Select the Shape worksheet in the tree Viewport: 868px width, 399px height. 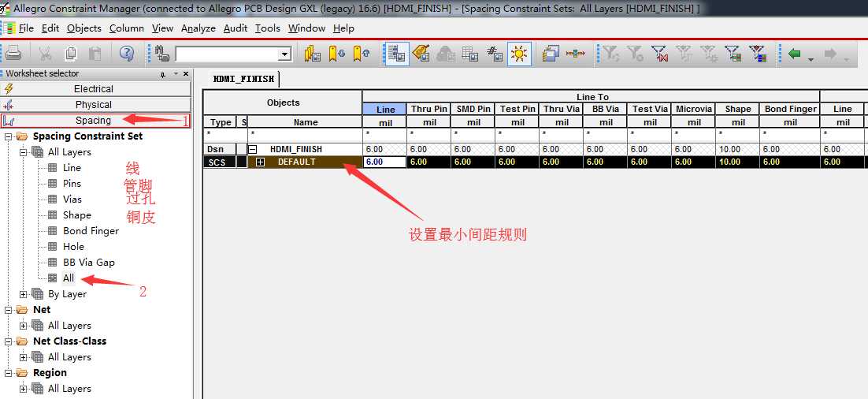77,215
